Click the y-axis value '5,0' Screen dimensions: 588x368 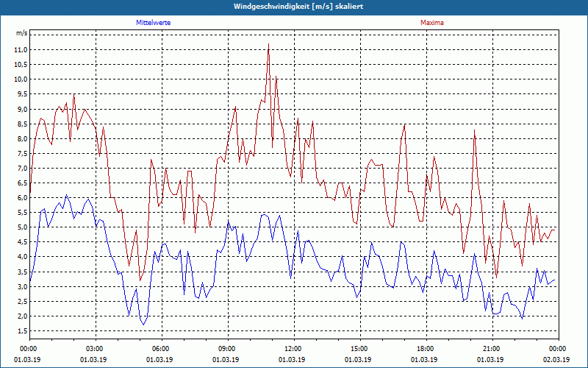[x=22, y=227]
